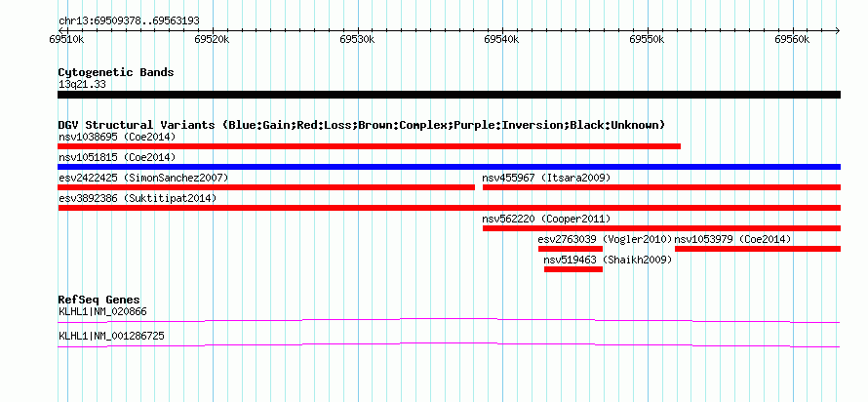
Task: Click the red bar of nsv519463
Action: [x=572, y=269]
